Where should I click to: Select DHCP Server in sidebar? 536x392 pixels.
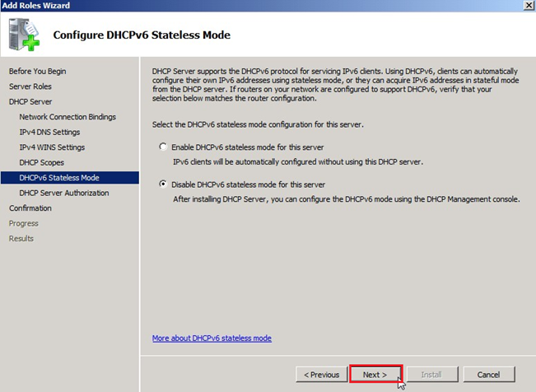point(30,101)
